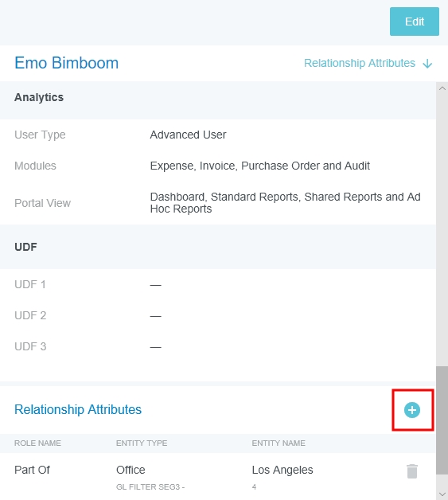This screenshot has height=500, width=448.
Task: Jump to Relationship Attributes via top link
Action: coord(360,63)
